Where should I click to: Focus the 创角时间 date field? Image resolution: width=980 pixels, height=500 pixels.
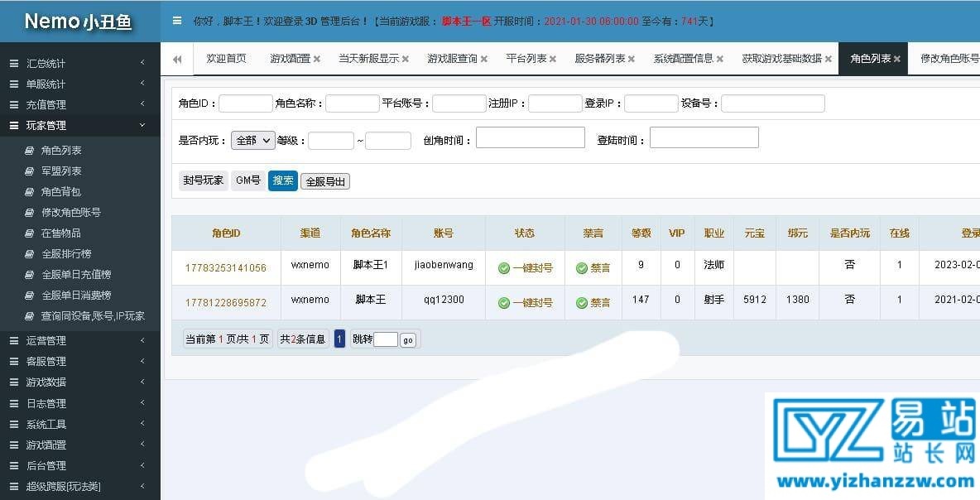click(x=531, y=137)
